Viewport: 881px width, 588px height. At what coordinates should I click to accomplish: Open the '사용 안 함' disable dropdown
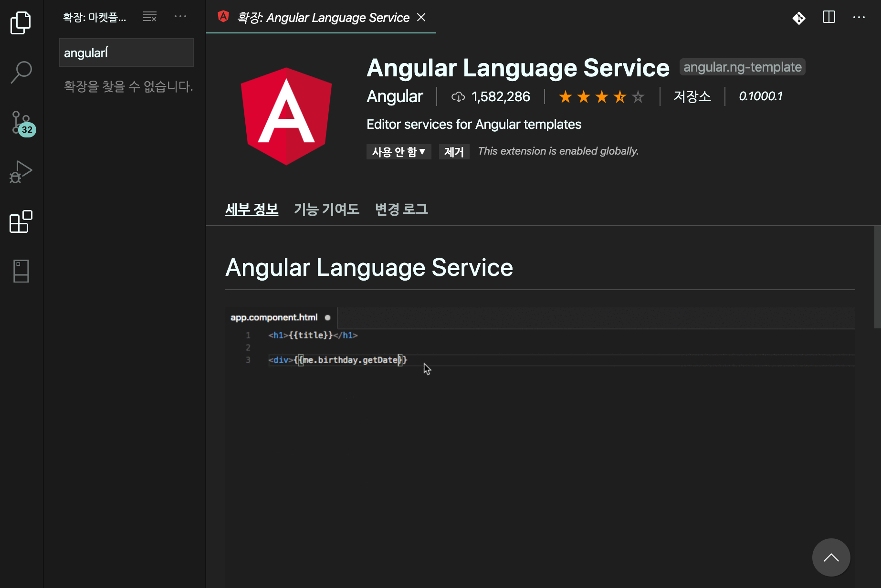click(x=399, y=152)
